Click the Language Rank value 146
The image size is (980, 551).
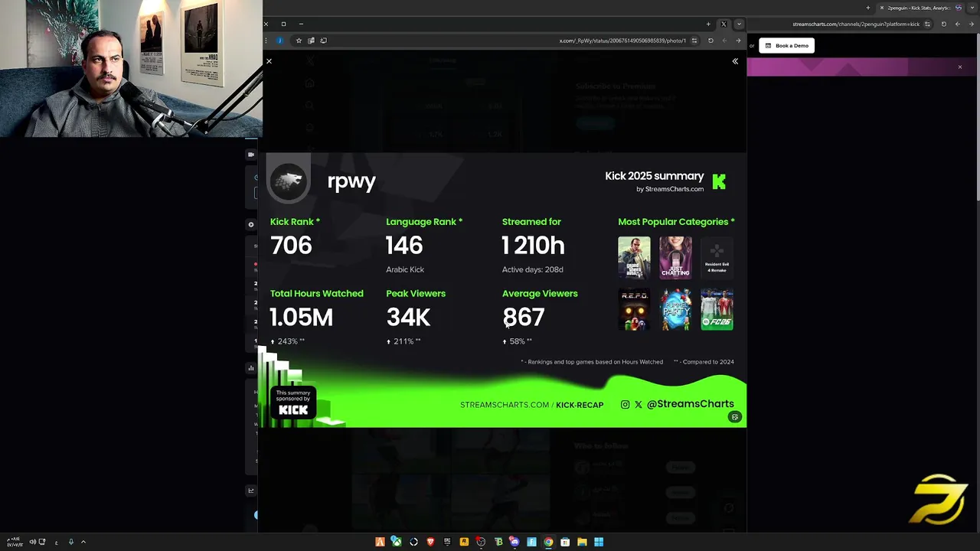[x=404, y=246]
